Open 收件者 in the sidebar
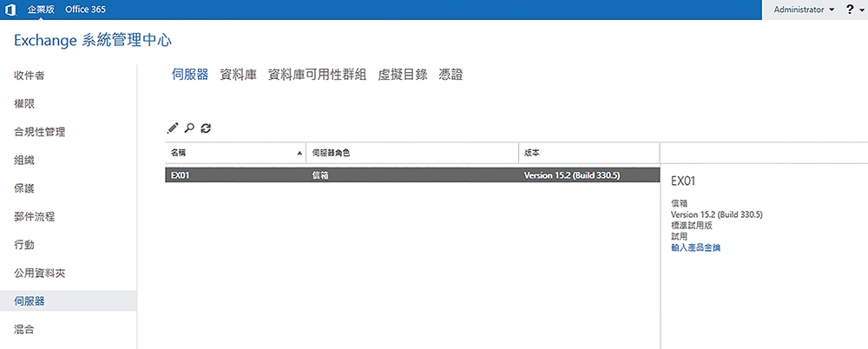Screen dimensions: 868x349 click(x=30, y=76)
